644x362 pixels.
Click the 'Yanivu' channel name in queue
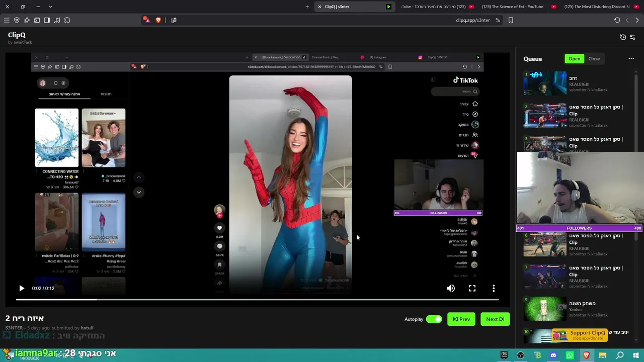click(575, 310)
